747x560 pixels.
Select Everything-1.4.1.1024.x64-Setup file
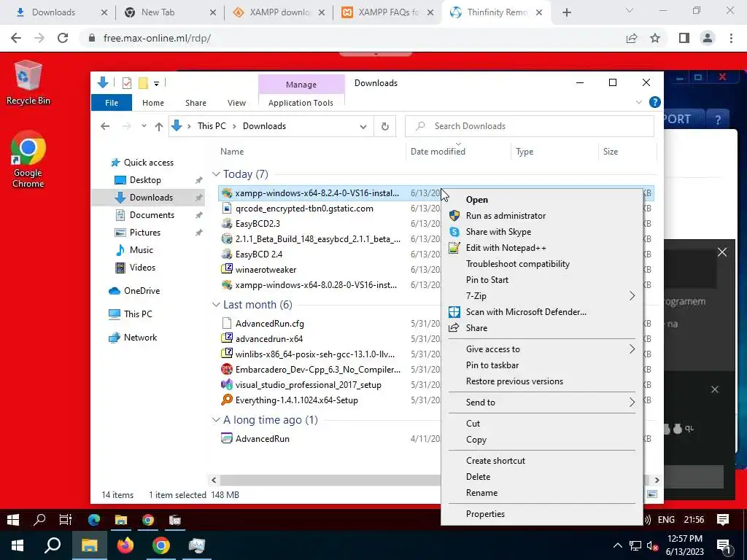coord(296,400)
